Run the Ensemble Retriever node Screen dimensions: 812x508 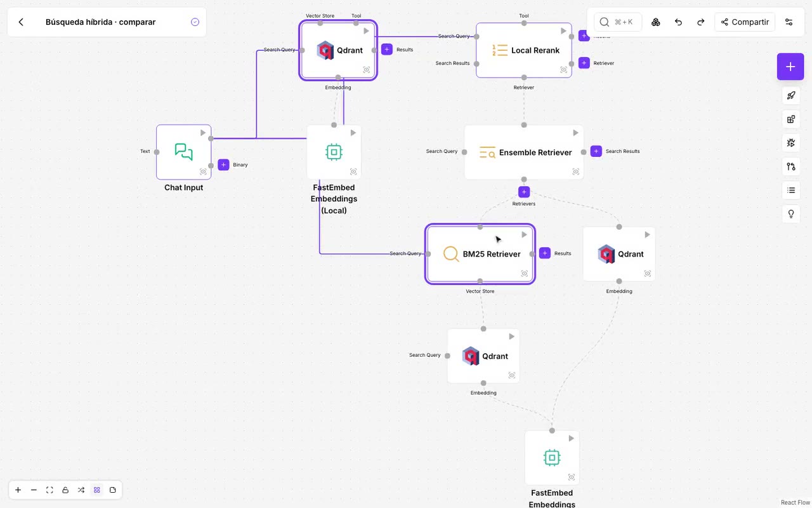(575, 133)
